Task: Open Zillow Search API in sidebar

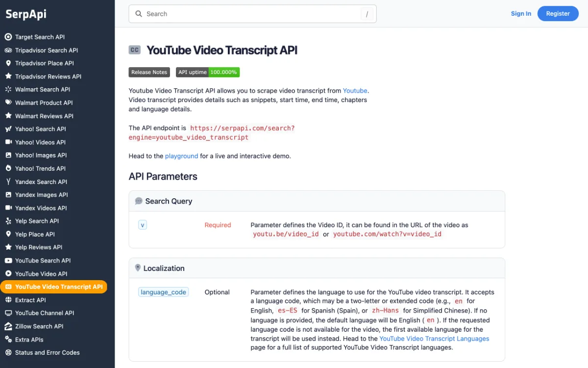Action: pos(39,326)
